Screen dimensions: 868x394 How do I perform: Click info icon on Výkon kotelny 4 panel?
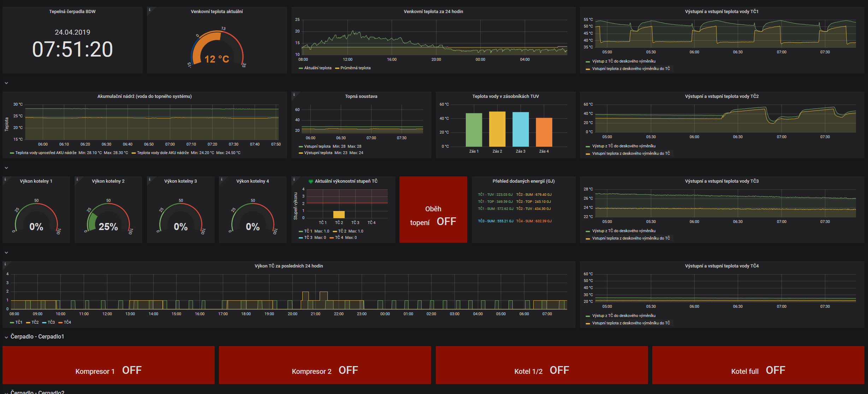coord(222,179)
